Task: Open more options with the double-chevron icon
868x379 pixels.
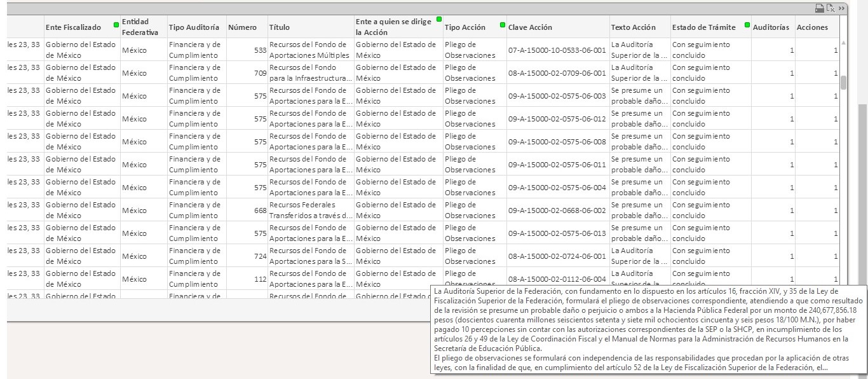Action: point(841,8)
